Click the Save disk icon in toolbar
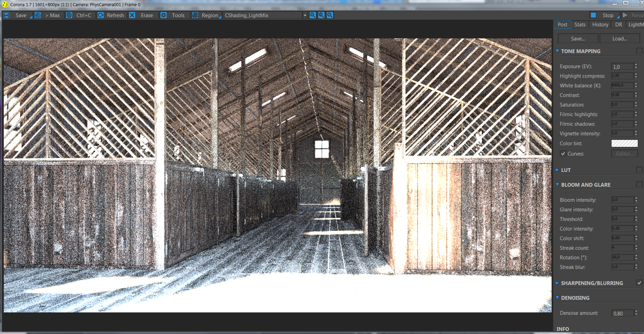Screen dimensions: 644x334 pos(6,15)
